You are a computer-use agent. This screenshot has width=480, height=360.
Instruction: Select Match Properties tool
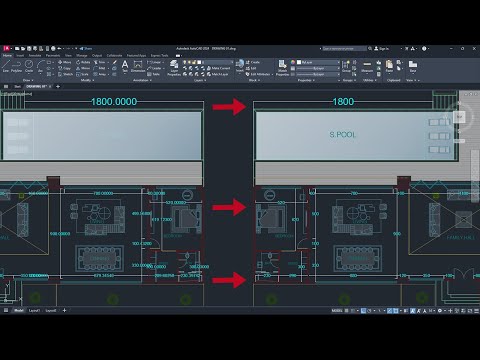[282, 68]
